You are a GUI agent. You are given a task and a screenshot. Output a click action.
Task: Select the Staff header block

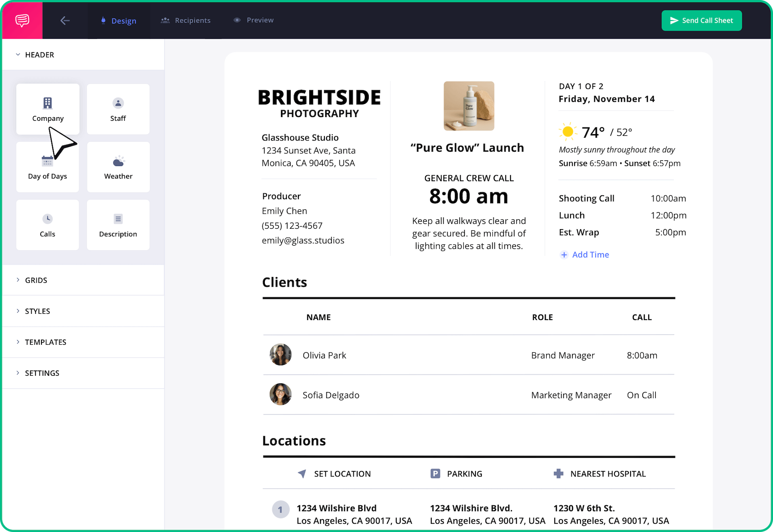click(118, 109)
